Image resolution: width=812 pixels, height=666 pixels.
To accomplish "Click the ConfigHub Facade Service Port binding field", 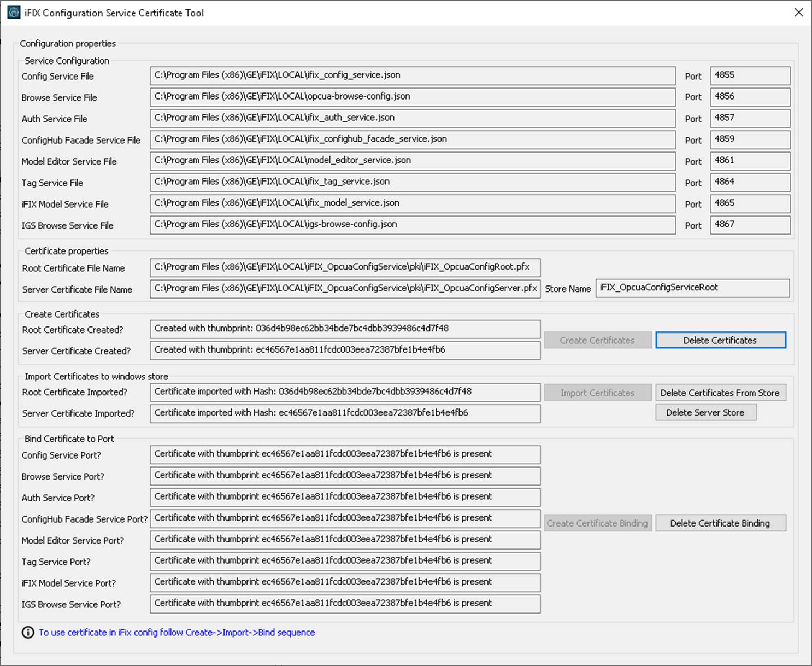I will pyautogui.click(x=345, y=518).
